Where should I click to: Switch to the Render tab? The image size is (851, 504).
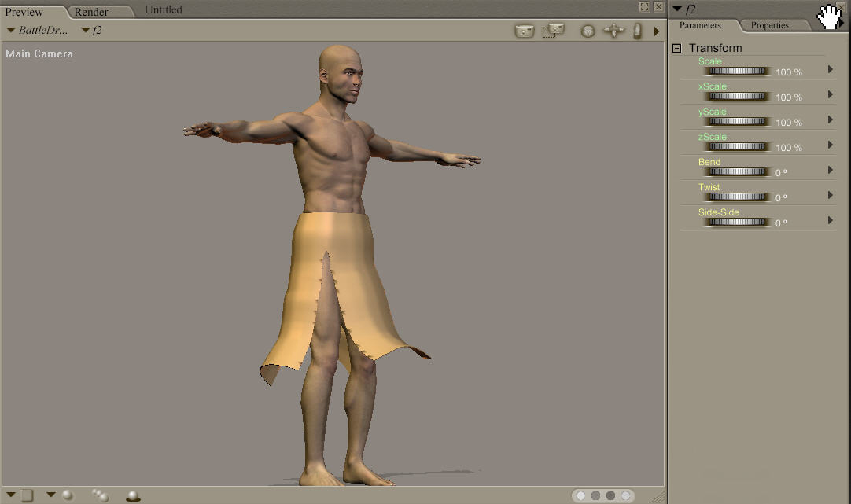pyautogui.click(x=91, y=12)
